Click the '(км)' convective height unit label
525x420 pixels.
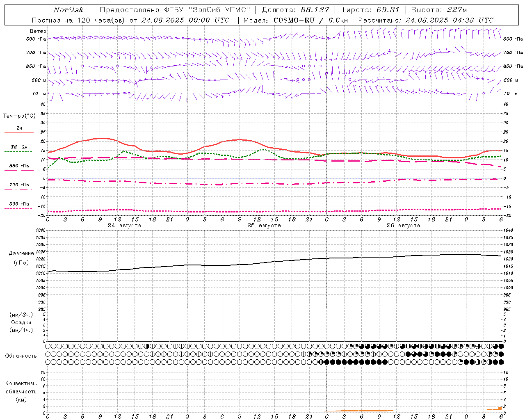coord(21,399)
